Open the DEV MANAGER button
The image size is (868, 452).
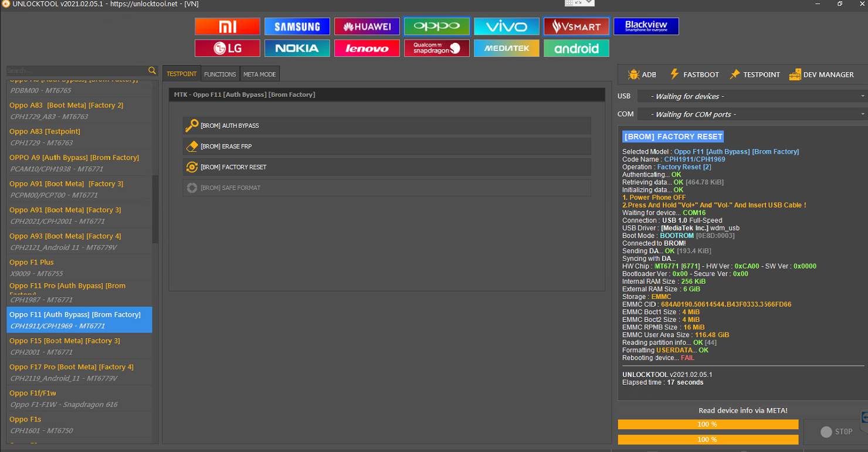[x=822, y=74]
